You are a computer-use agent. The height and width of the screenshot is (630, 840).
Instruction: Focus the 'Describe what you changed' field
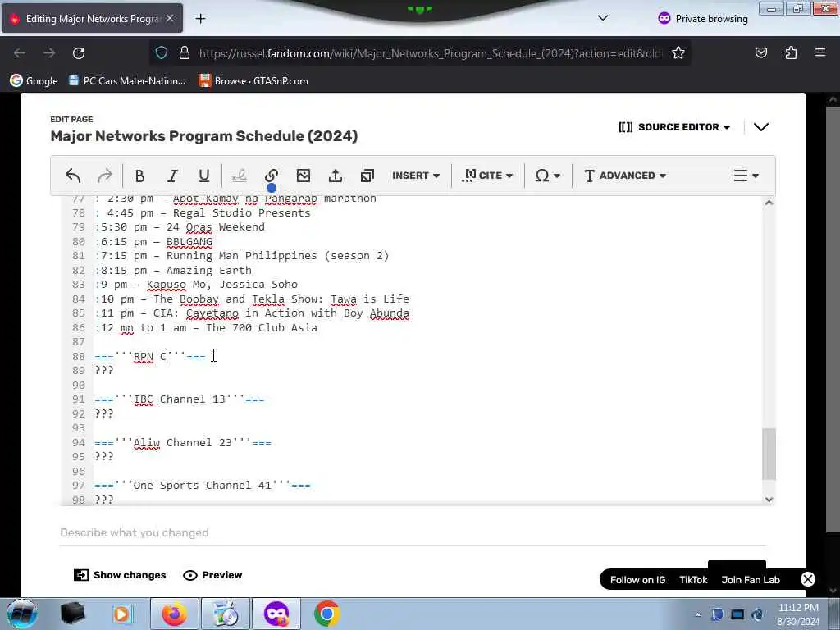413,532
